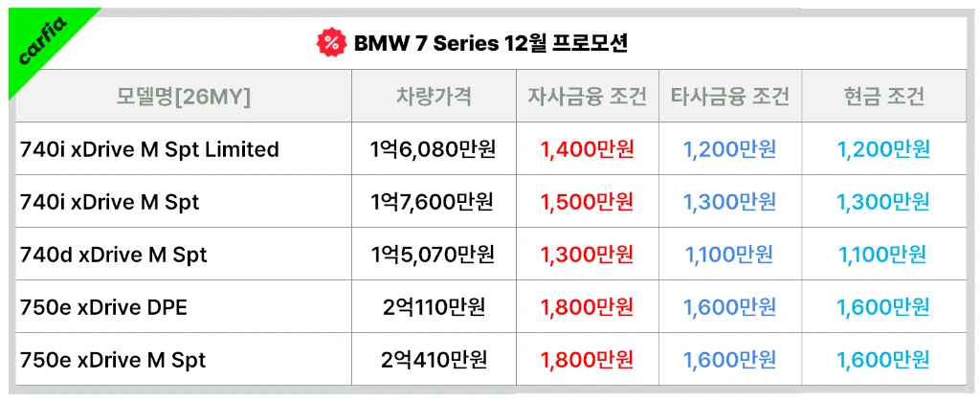
Task: Click the red percent discount badge icon
Action: tap(330, 43)
